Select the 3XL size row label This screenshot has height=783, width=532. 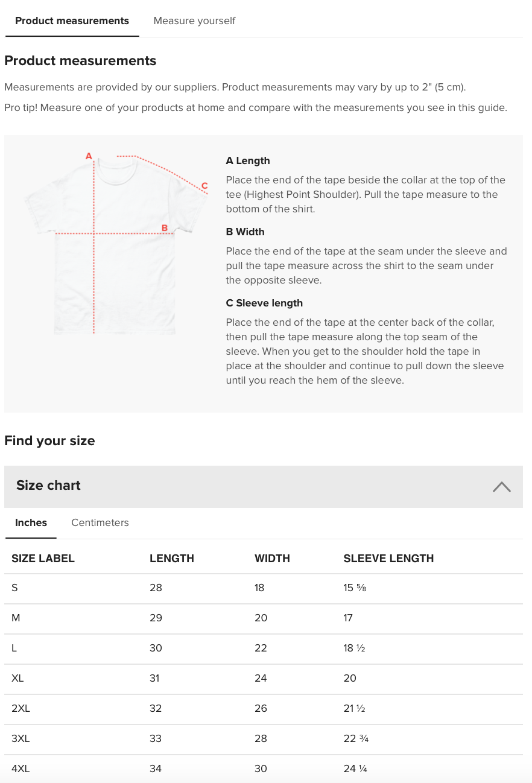click(21, 738)
